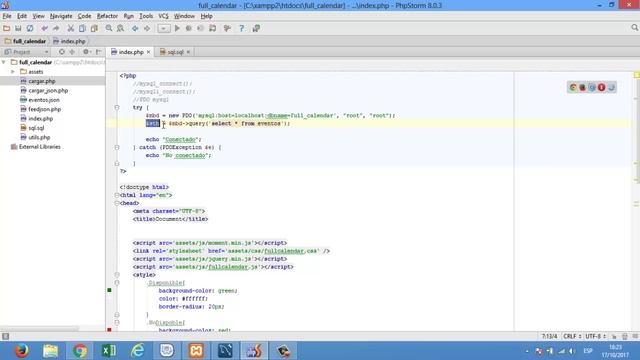Screen dimensions: 640x360
Task: Collapse the try block fold marker
Action: [x=117, y=107]
